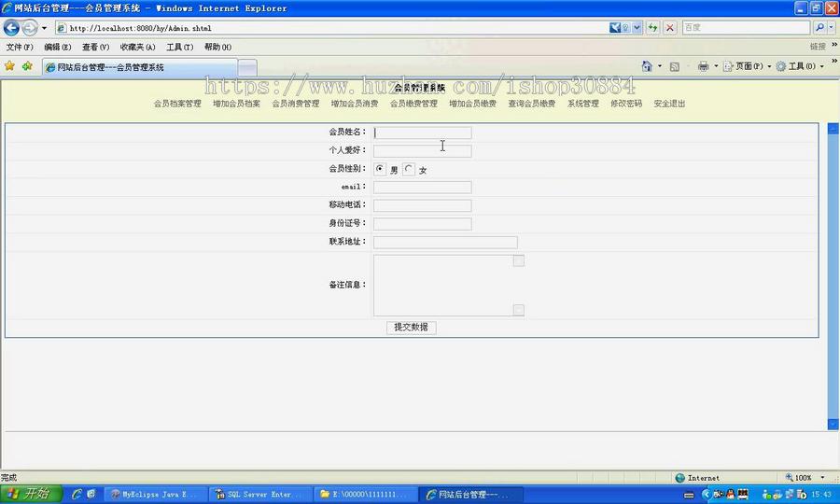This screenshot has height=504, width=840.
Task: Click the 身份证号 input field
Action: tap(422, 224)
